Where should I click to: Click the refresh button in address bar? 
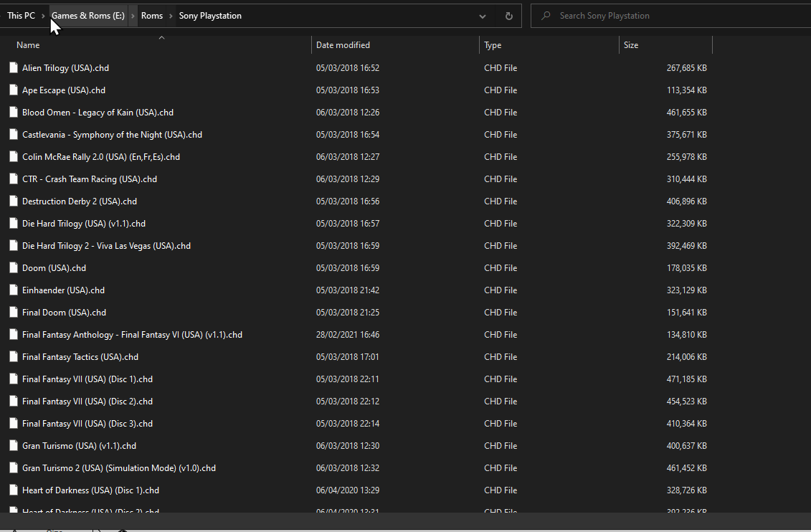click(x=509, y=16)
